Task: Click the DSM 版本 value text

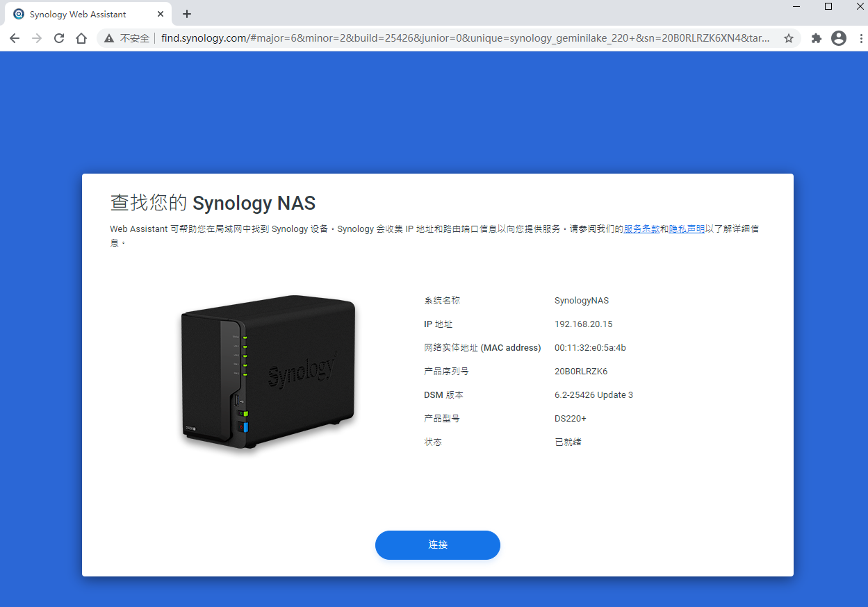Action: point(593,394)
